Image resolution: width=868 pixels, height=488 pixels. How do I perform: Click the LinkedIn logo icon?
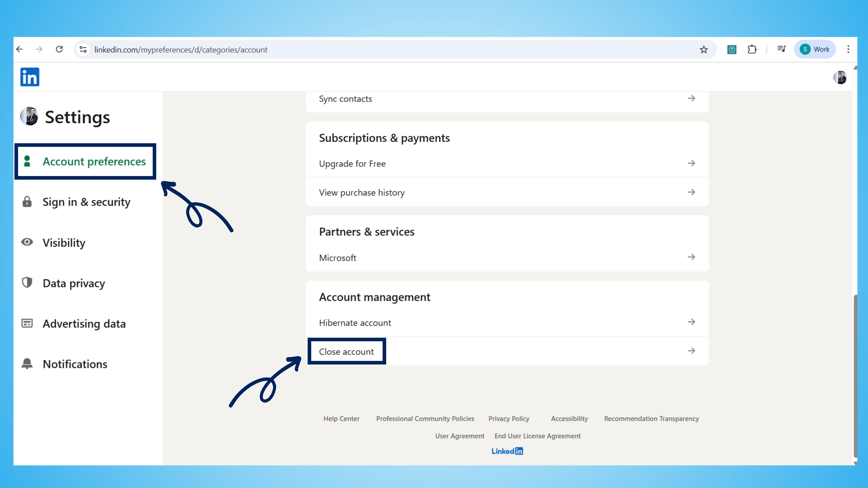(x=30, y=77)
